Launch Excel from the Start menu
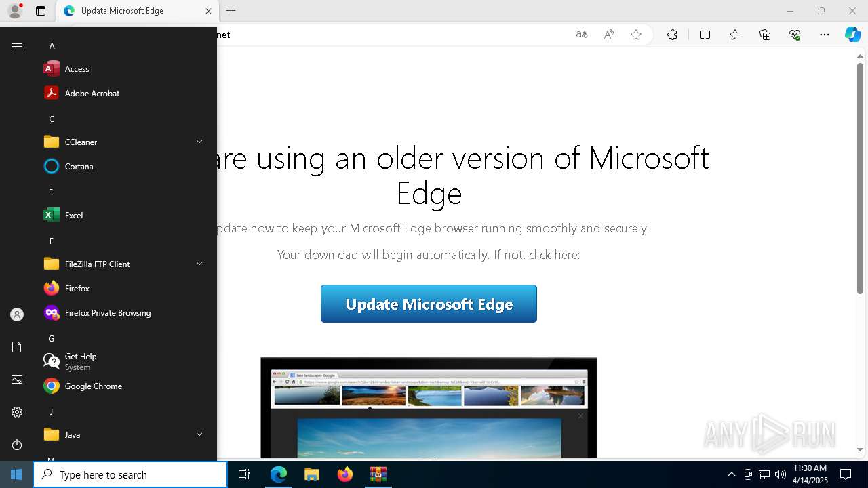Screen dimensions: 868x488 126,215
